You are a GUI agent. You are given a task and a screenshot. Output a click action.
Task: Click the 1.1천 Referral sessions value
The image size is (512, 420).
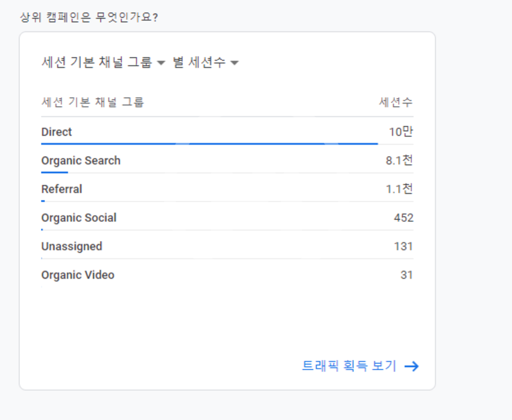tap(399, 189)
